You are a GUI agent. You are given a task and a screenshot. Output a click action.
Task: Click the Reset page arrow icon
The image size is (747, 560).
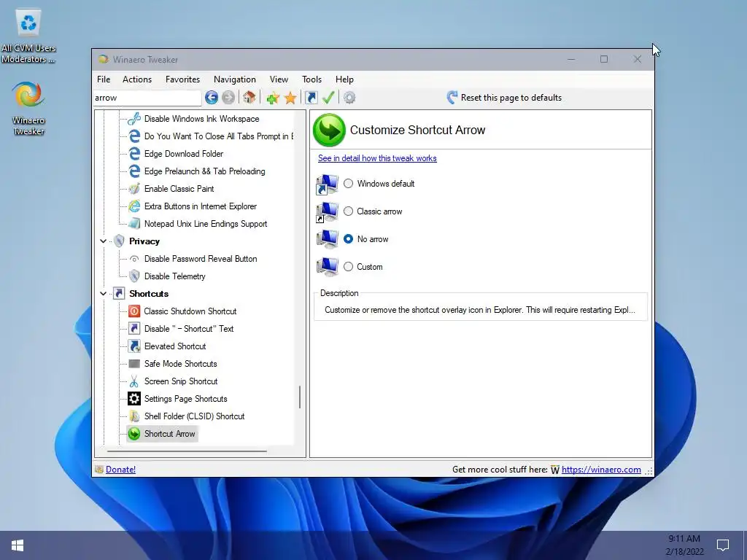point(452,97)
